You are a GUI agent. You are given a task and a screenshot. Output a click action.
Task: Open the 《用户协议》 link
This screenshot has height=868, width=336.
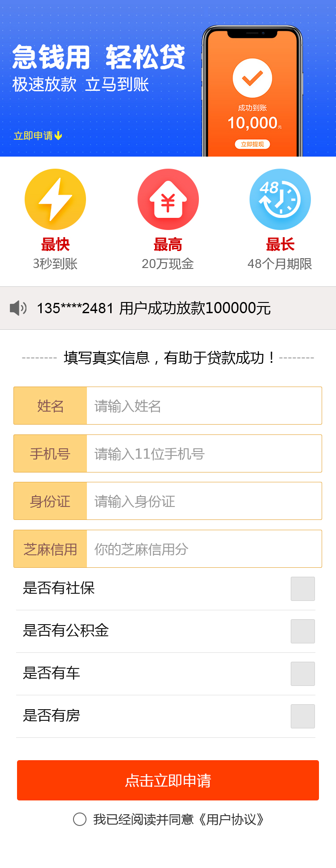click(x=231, y=819)
